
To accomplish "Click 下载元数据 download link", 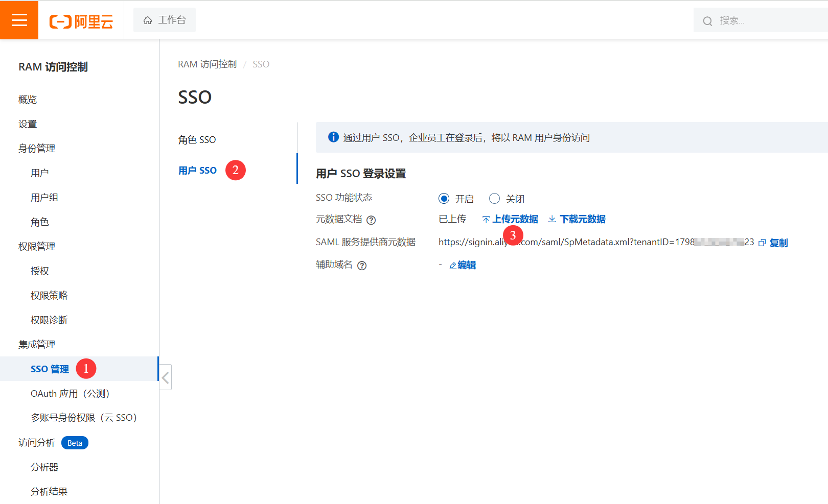I will (582, 219).
